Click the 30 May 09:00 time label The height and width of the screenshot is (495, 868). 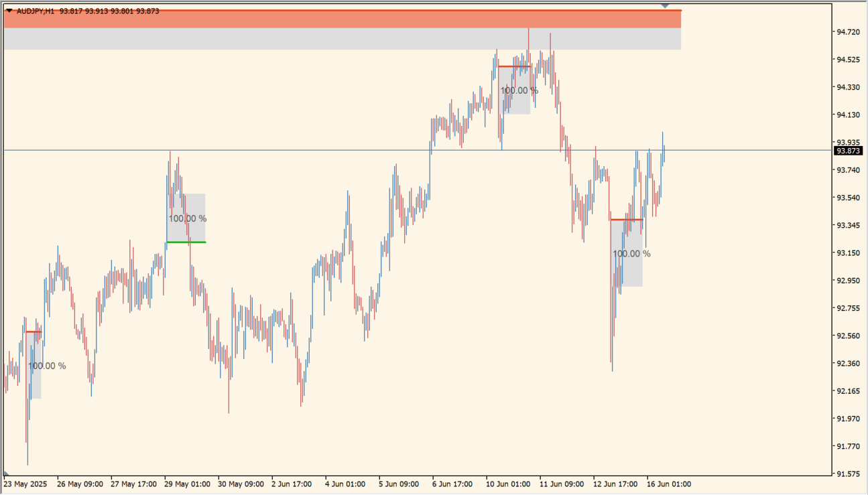(241, 484)
